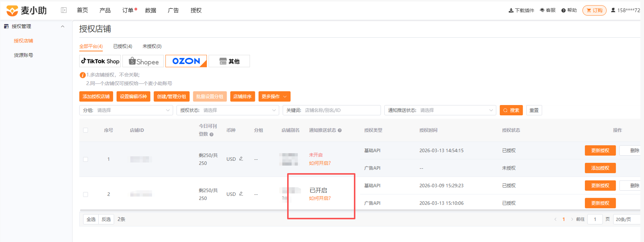Open the 首页 menu
Viewport: 644px width, 242px height.
pyautogui.click(x=83, y=10)
